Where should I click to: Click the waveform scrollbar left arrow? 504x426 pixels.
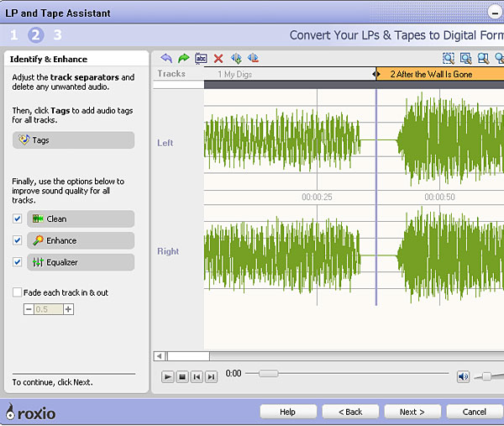[x=159, y=356]
